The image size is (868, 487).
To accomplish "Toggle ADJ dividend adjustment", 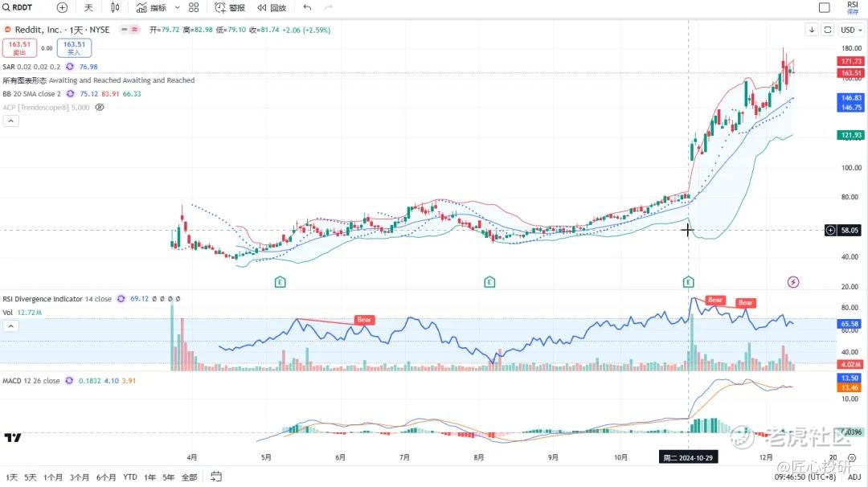I will pyautogui.click(x=854, y=477).
